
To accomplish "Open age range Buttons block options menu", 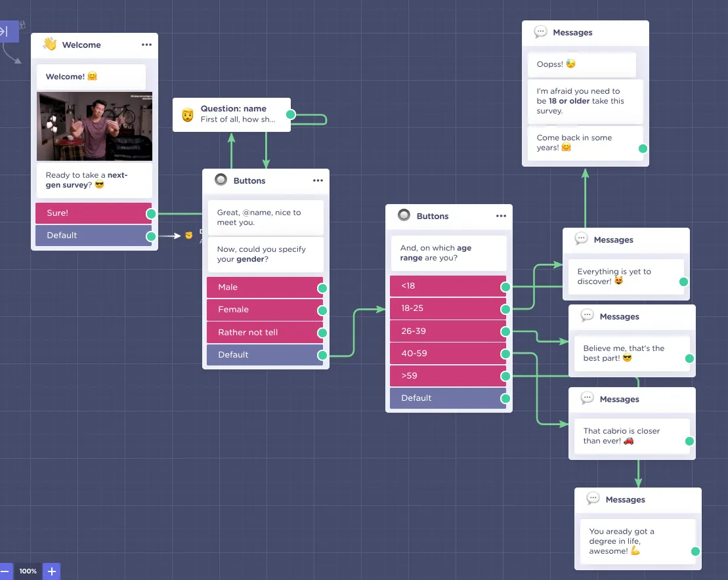I will click(x=501, y=216).
